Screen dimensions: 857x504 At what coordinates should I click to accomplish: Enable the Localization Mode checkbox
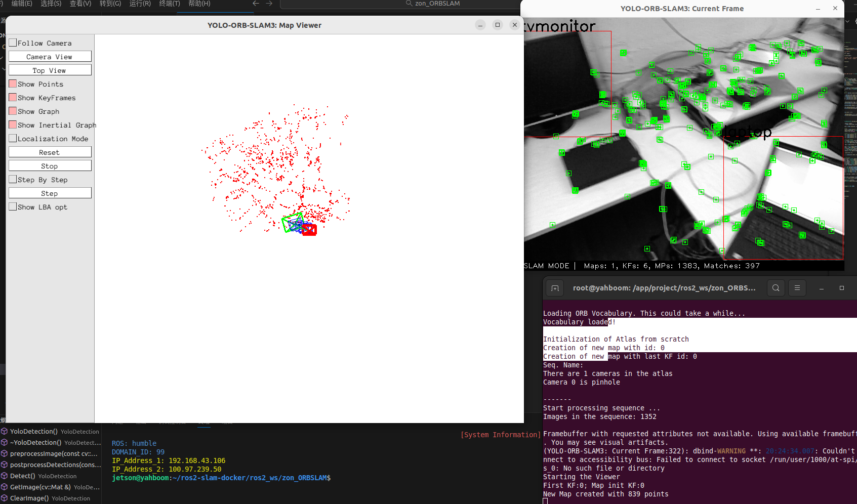tap(13, 138)
